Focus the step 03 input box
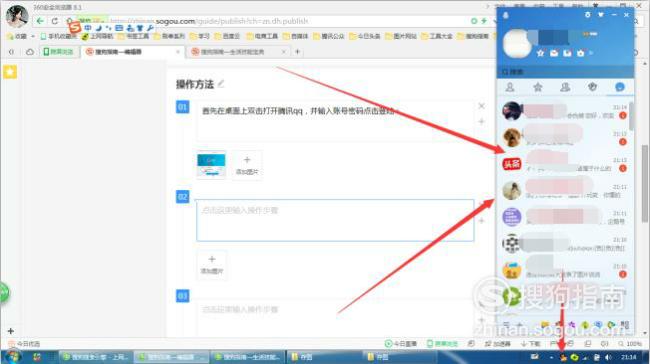 [x=335, y=318]
